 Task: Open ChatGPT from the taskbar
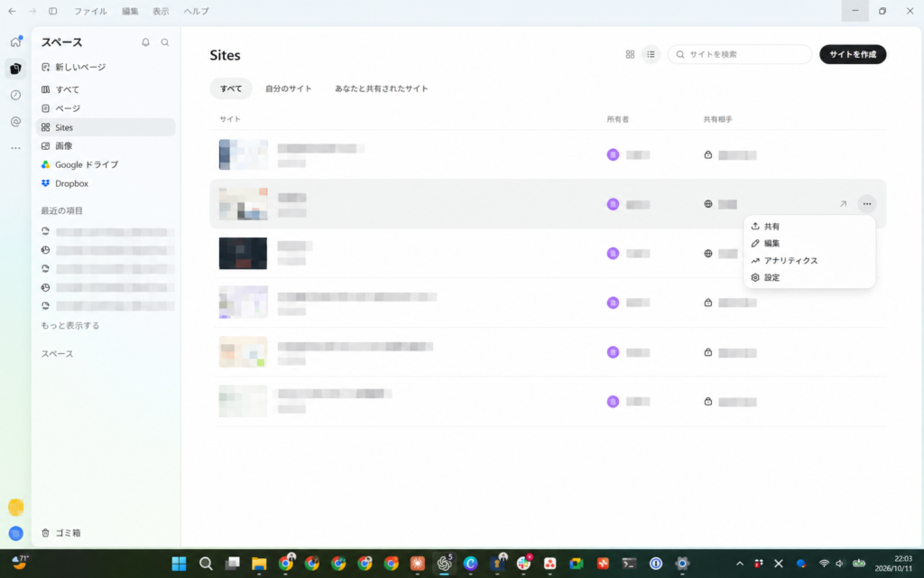click(x=444, y=564)
